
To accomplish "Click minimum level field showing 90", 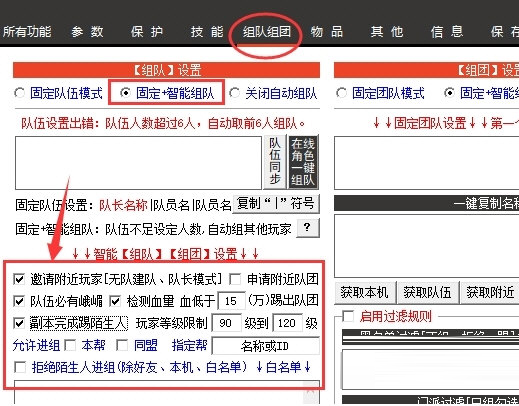I will coord(226,323).
